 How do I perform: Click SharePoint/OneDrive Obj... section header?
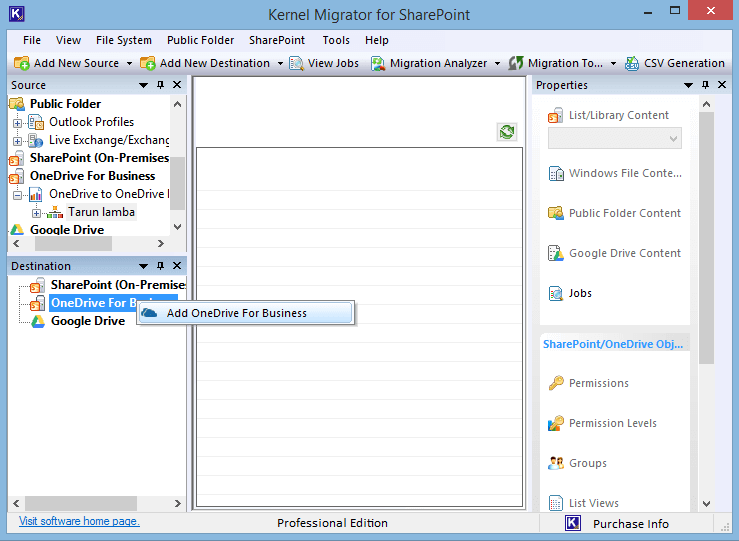coord(613,344)
